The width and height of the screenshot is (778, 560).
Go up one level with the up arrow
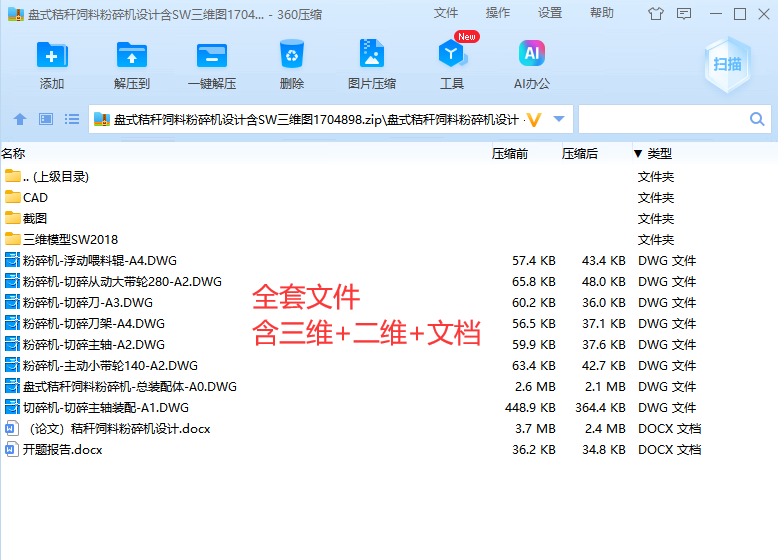(20, 119)
